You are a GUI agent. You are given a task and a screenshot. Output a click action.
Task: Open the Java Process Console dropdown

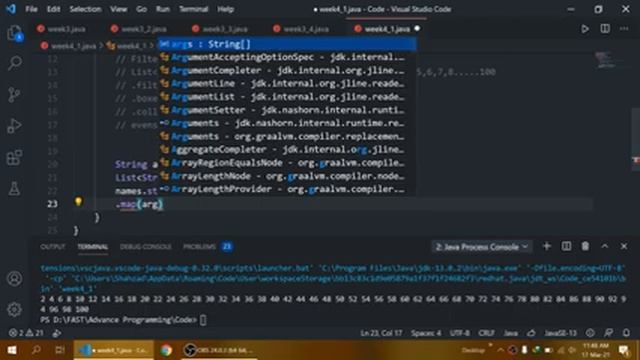pyautogui.click(x=482, y=247)
